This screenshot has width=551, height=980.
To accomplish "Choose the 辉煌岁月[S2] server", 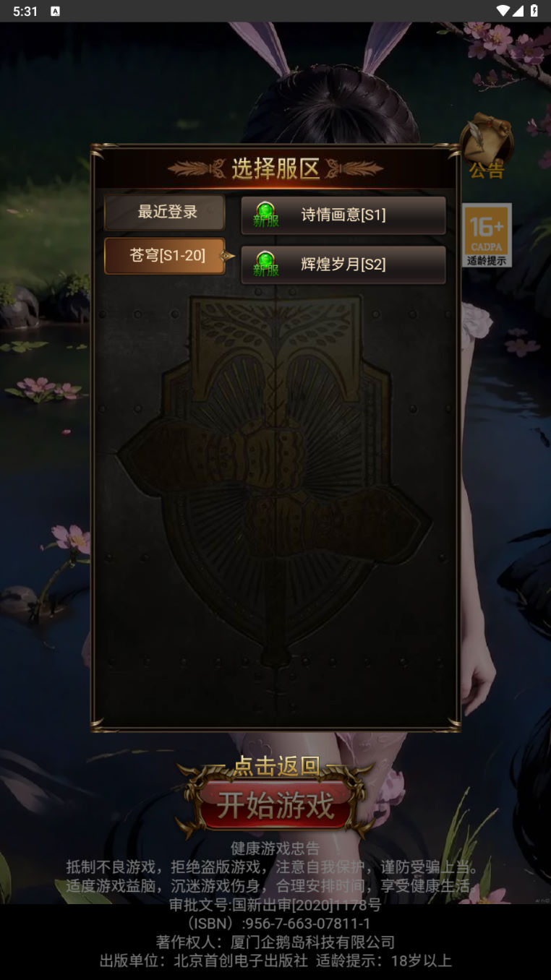I will 343,265.
